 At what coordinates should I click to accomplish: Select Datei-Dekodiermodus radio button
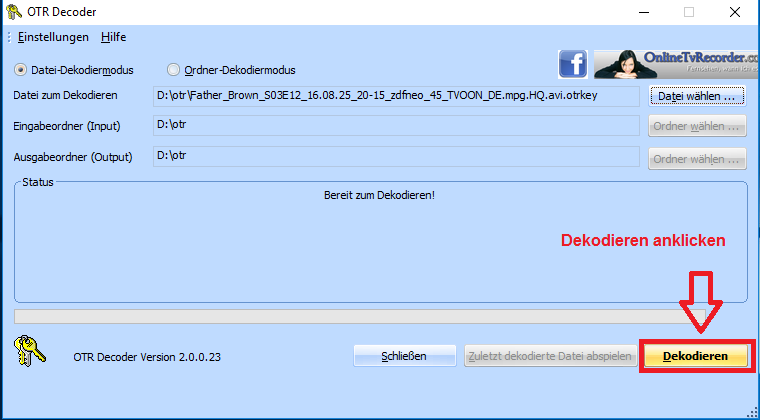(21, 70)
